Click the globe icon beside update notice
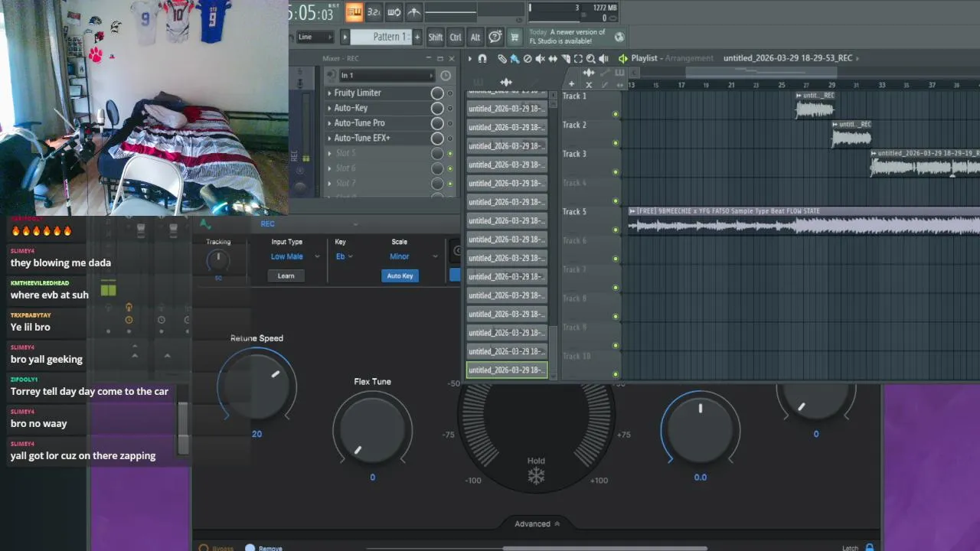Viewport: 980px width, 551px height. click(619, 37)
